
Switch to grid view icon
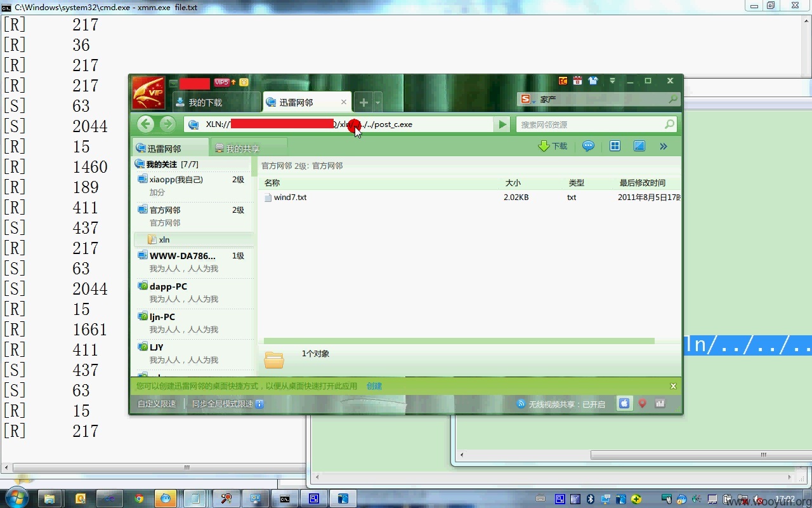[615, 146]
